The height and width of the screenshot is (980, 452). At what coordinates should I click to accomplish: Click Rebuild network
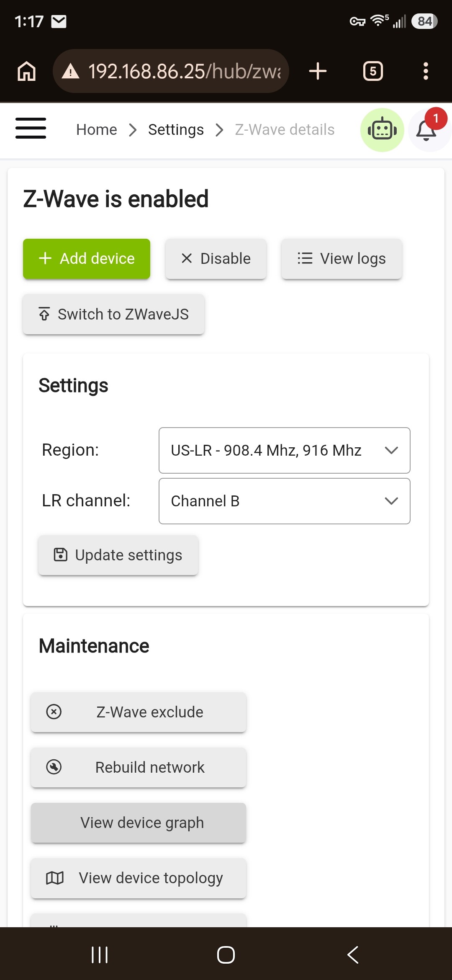tap(139, 767)
